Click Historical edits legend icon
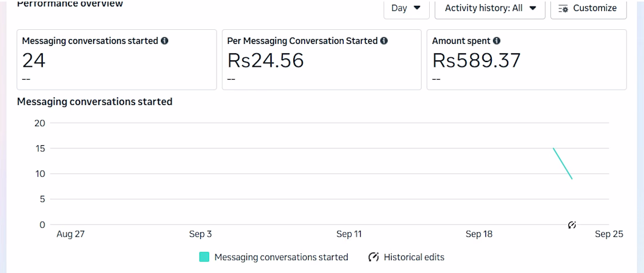Viewport: 644px width, 273px height. [x=374, y=257]
